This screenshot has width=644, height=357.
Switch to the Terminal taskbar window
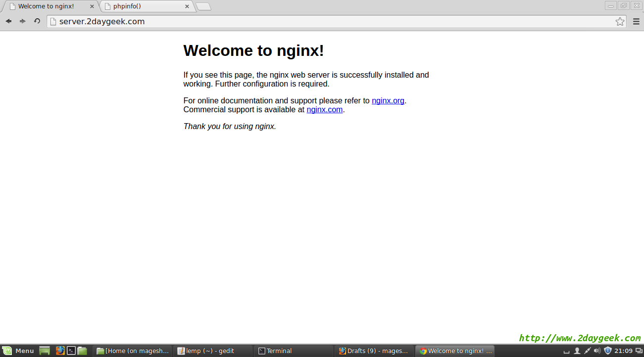[x=294, y=351]
